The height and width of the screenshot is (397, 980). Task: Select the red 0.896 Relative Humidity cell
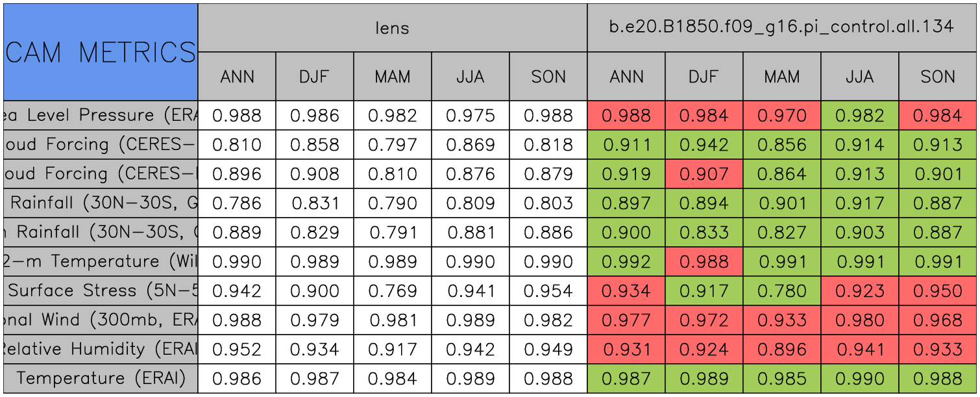pos(781,350)
